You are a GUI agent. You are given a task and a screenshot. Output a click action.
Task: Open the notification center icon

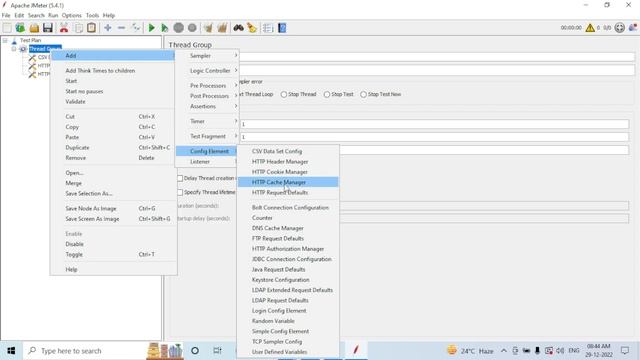tap(625, 351)
